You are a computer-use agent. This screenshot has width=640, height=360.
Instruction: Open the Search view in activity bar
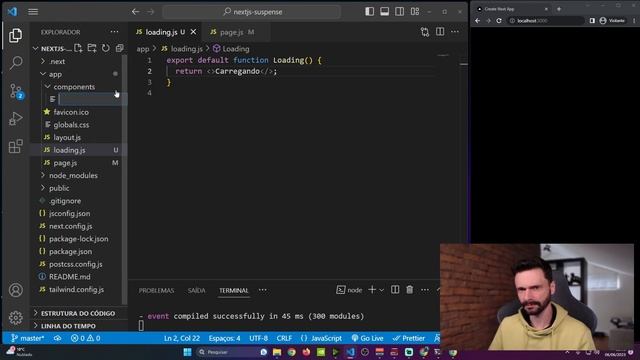pos(16,63)
